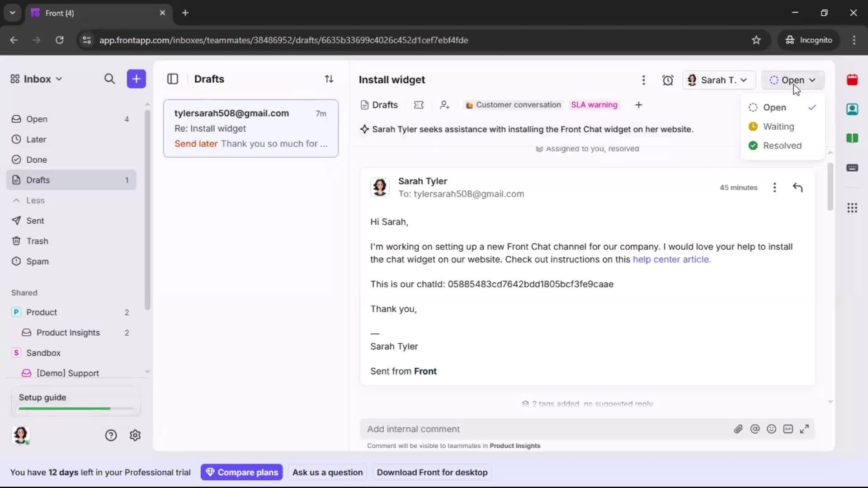Collapse the Less section in sidebar

pos(29,201)
